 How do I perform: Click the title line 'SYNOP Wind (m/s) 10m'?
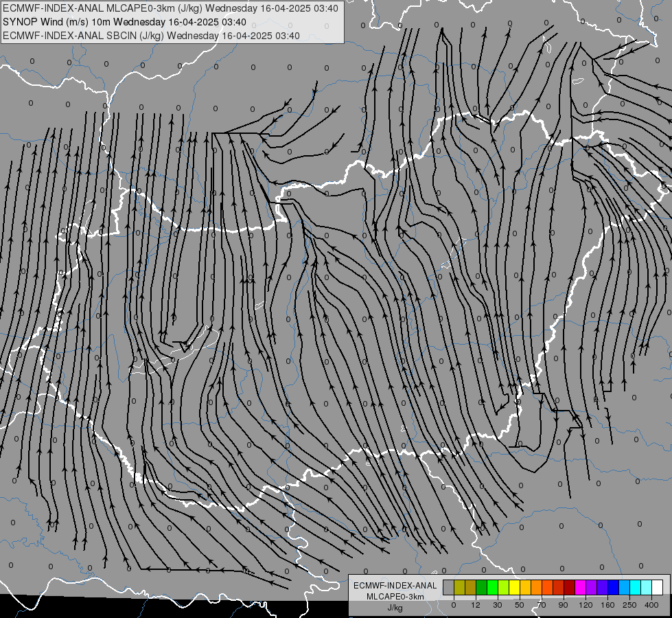(57, 22)
